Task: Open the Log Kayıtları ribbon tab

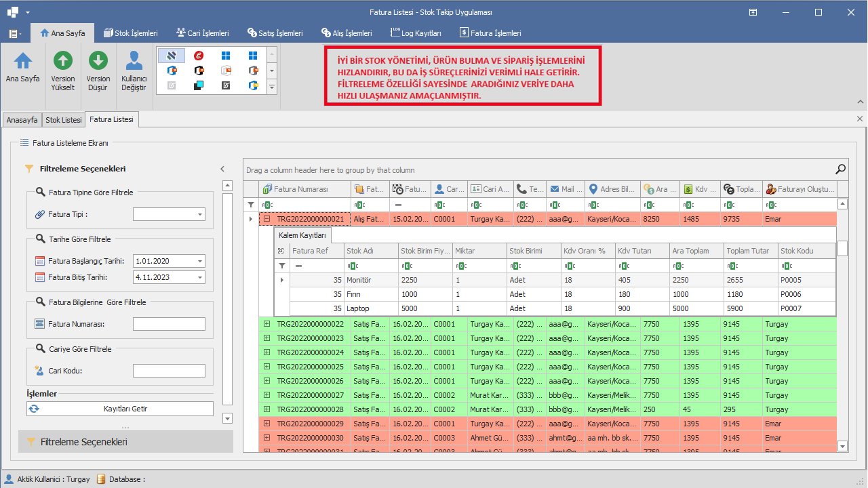Action: [x=416, y=33]
